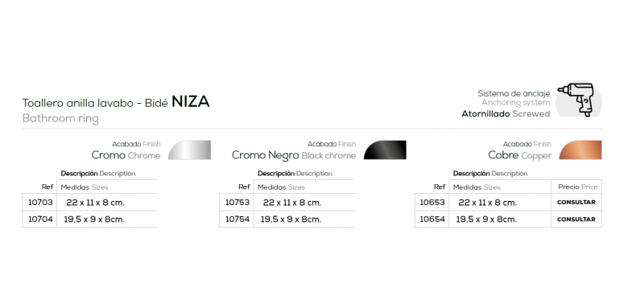
Task: Click reference 10753 in Black chrome table
Action: tap(237, 202)
